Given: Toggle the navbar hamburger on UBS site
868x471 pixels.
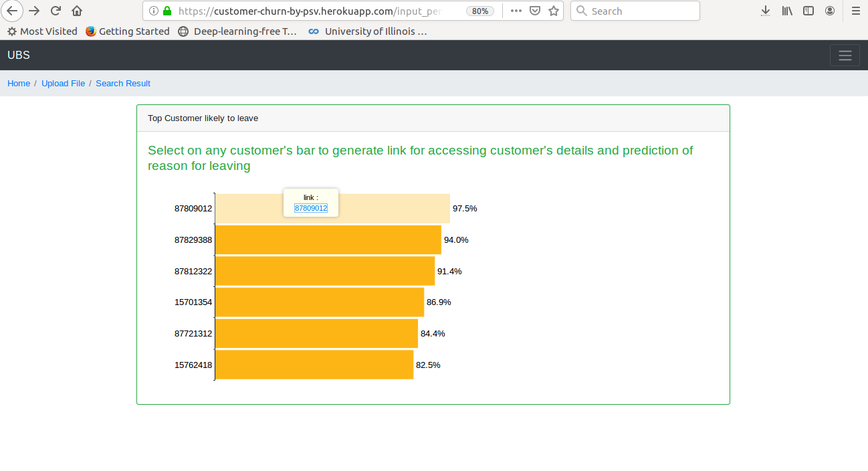Looking at the screenshot, I should [x=845, y=55].
